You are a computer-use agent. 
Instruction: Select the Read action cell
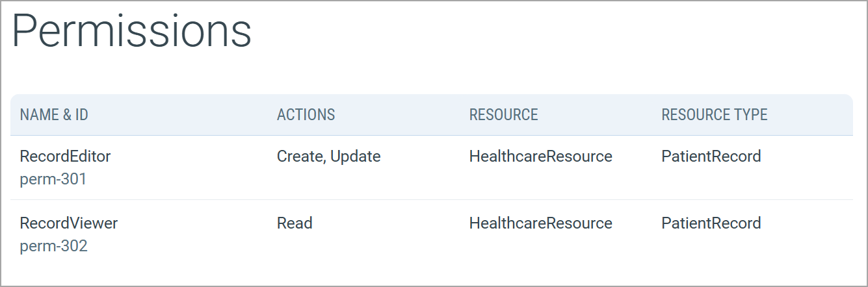[x=295, y=223]
